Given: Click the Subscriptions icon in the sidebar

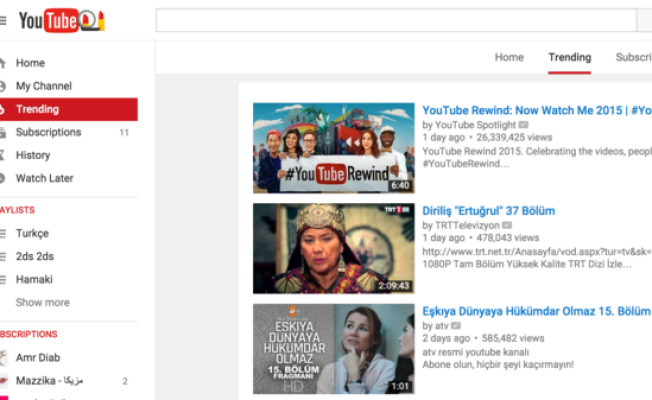Looking at the screenshot, I should click(x=2, y=133).
